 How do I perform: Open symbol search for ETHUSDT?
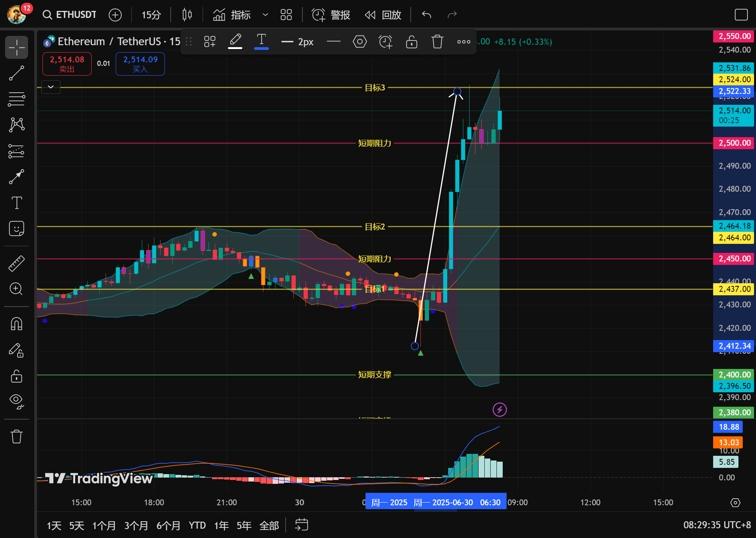click(69, 15)
